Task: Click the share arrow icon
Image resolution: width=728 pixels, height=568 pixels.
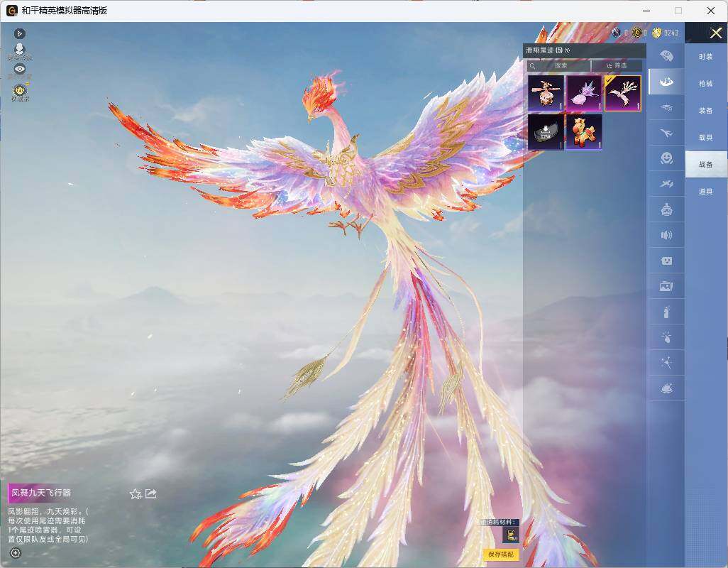Action: 151,493
